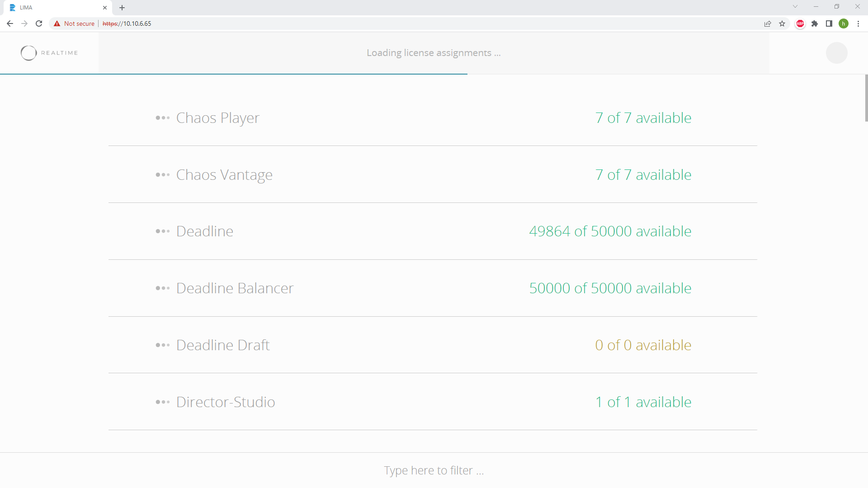Click the three-dot icon beside Deadline Draft

point(162,345)
